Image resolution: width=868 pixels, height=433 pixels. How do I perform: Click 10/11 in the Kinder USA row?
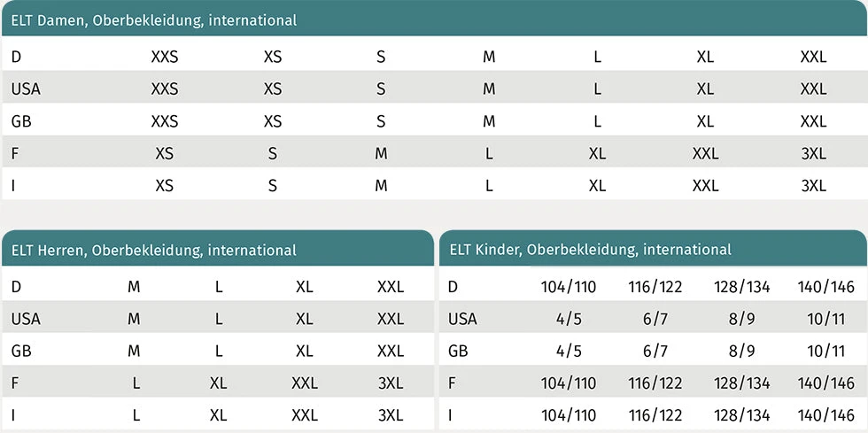(x=825, y=319)
